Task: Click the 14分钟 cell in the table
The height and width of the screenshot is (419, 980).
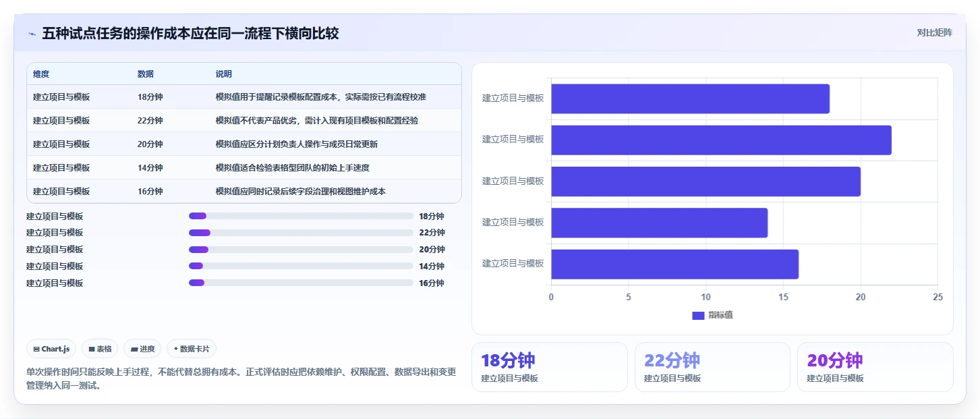Action: tap(150, 168)
